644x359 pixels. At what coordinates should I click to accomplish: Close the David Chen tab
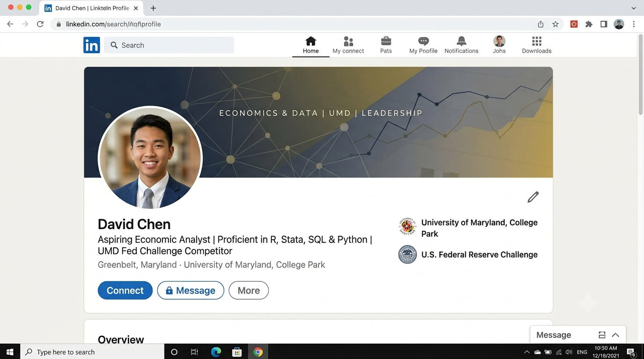(x=136, y=8)
